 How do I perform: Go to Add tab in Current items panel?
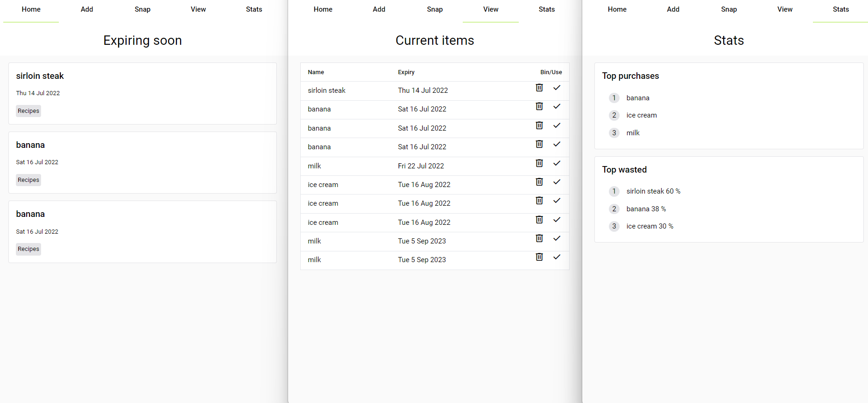point(379,9)
